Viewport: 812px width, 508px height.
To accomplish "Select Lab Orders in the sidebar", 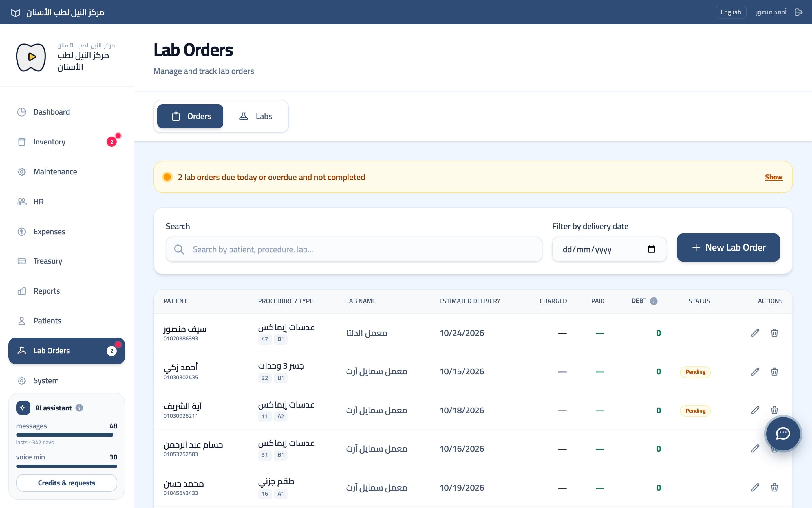I will coord(67,351).
